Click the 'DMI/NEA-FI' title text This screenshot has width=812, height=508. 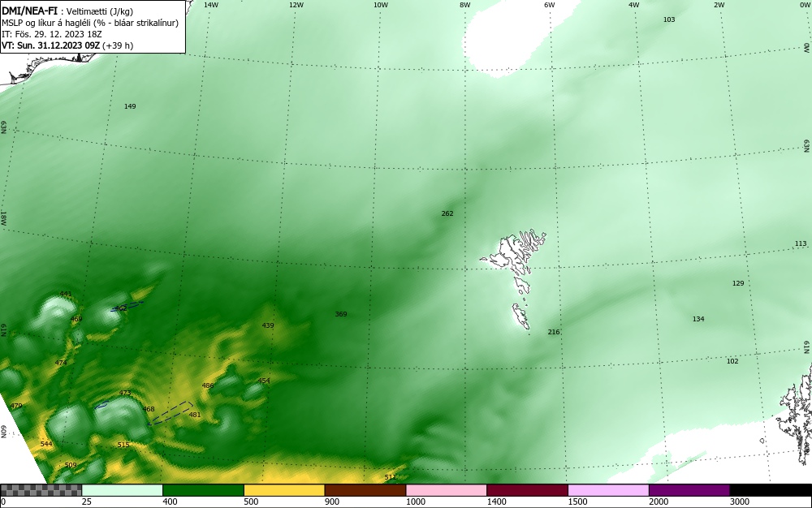click(x=29, y=11)
